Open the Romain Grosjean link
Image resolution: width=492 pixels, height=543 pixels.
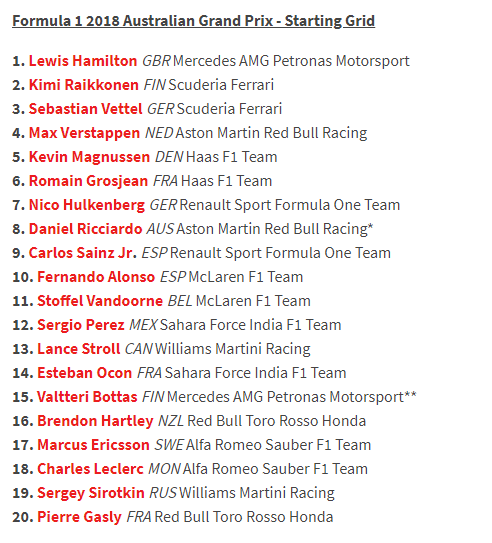88,181
